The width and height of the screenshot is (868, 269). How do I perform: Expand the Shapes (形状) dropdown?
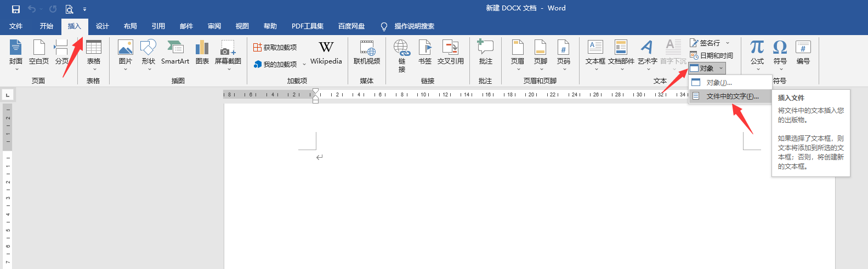(149, 68)
